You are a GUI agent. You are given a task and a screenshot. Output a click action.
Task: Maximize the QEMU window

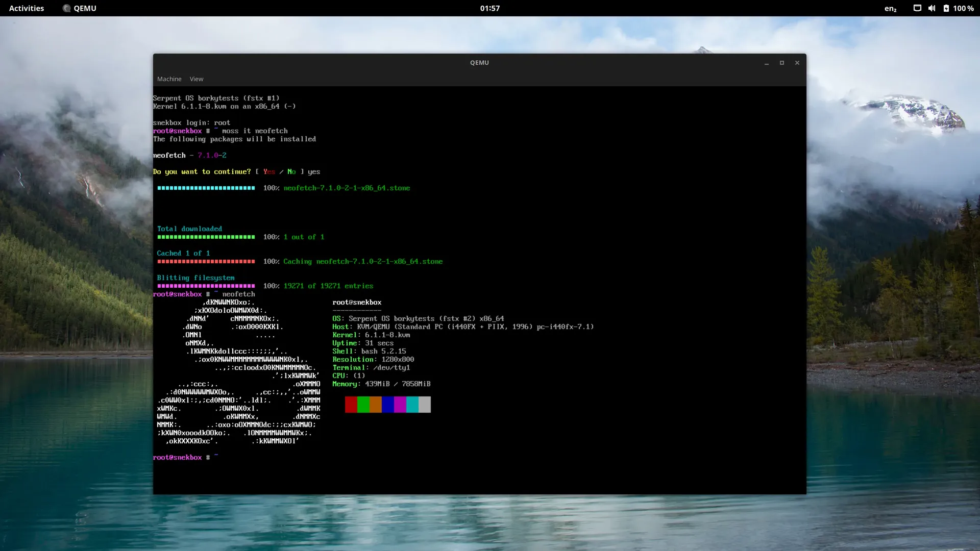tap(781, 63)
